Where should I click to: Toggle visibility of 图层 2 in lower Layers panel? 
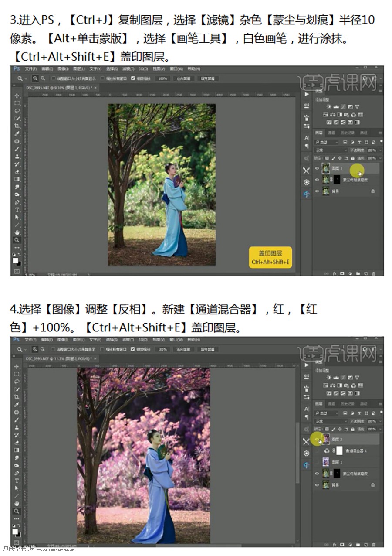(317, 439)
